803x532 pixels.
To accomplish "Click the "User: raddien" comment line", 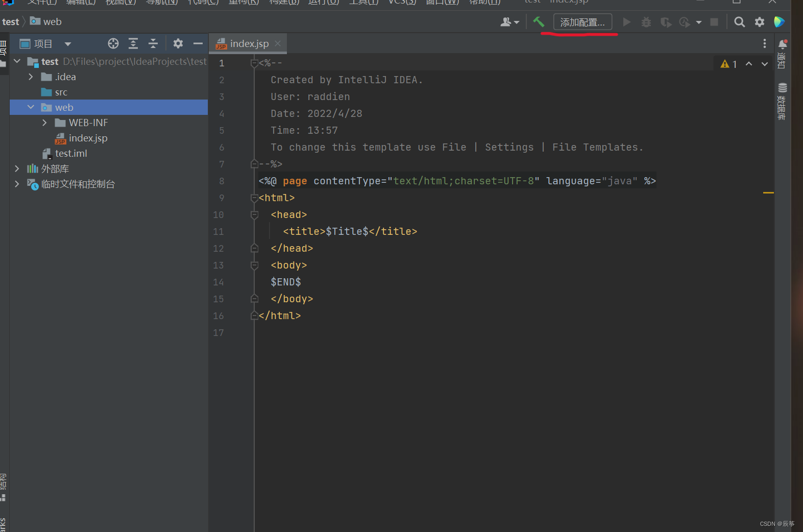I will tap(310, 96).
